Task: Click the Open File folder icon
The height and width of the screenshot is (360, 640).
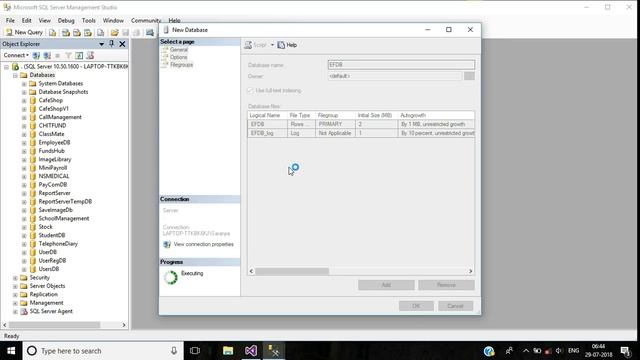Action: point(115,32)
